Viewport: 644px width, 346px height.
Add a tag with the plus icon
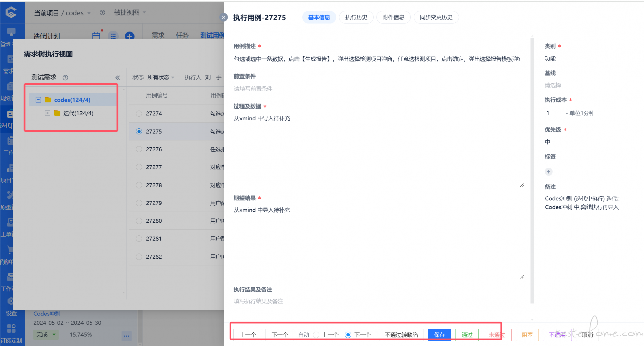[x=549, y=172]
